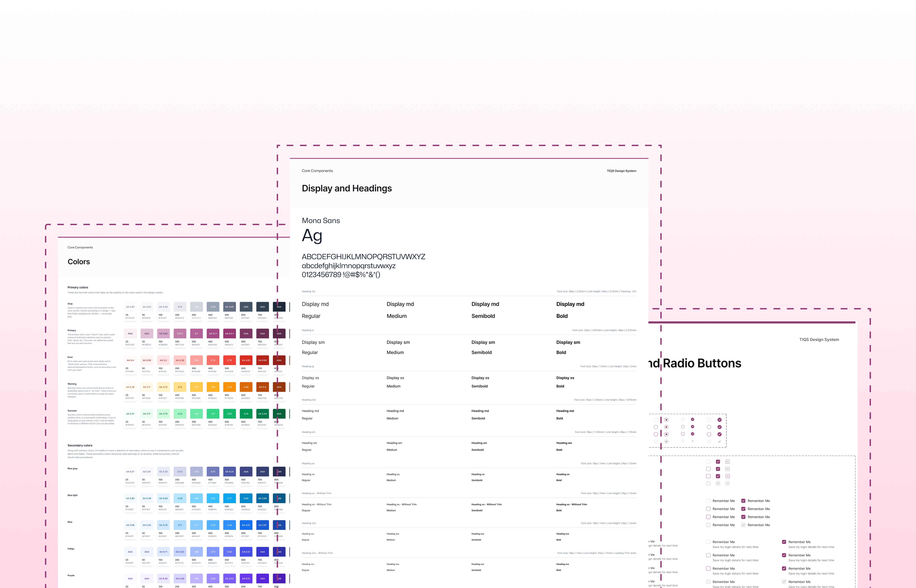Click the Colors page title
916x588 pixels.
79,262
